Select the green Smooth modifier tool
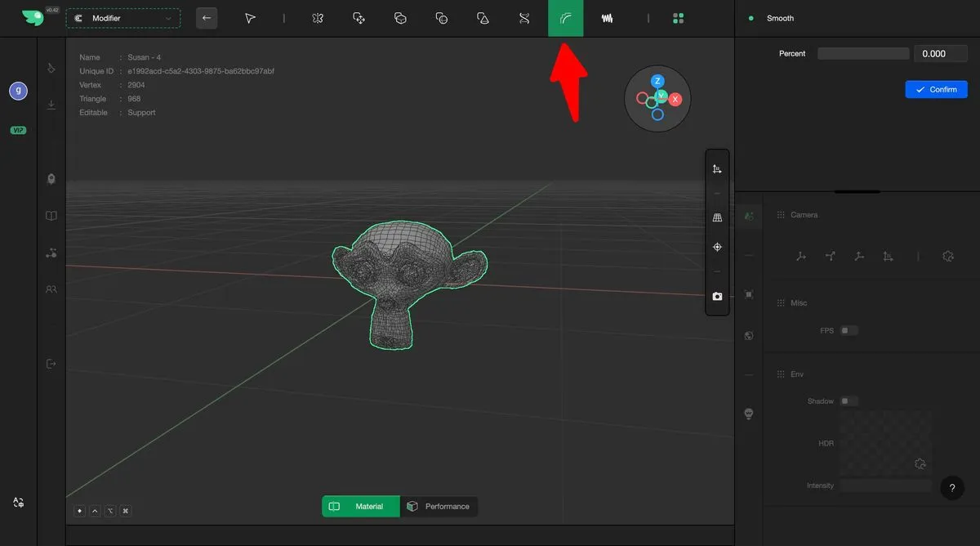 (x=565, y=18)
